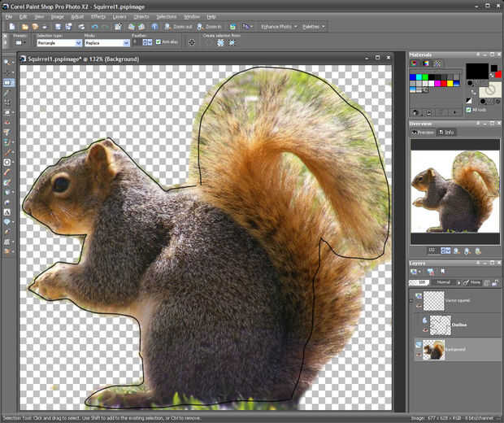Open the layer blend mode dropdown showing Normal
The height and width of the screenshot is (423, 504).
click(445, 282)
